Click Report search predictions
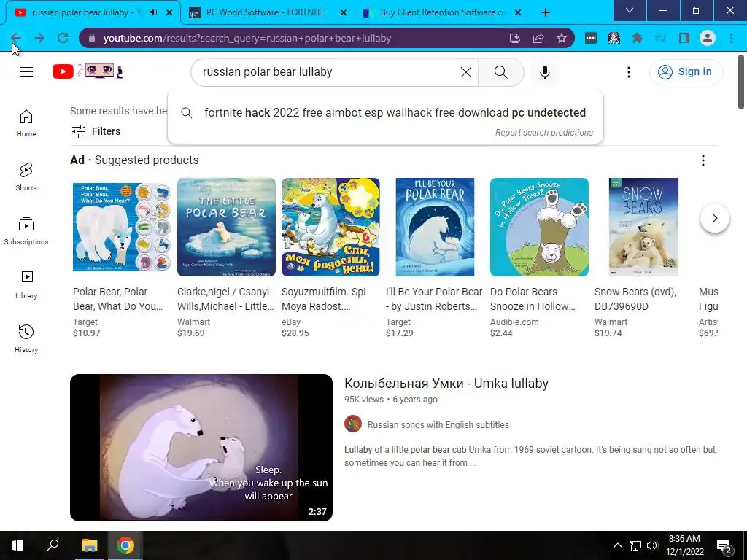Viewport: 747px width, 560px height. (x=544, y=133)
